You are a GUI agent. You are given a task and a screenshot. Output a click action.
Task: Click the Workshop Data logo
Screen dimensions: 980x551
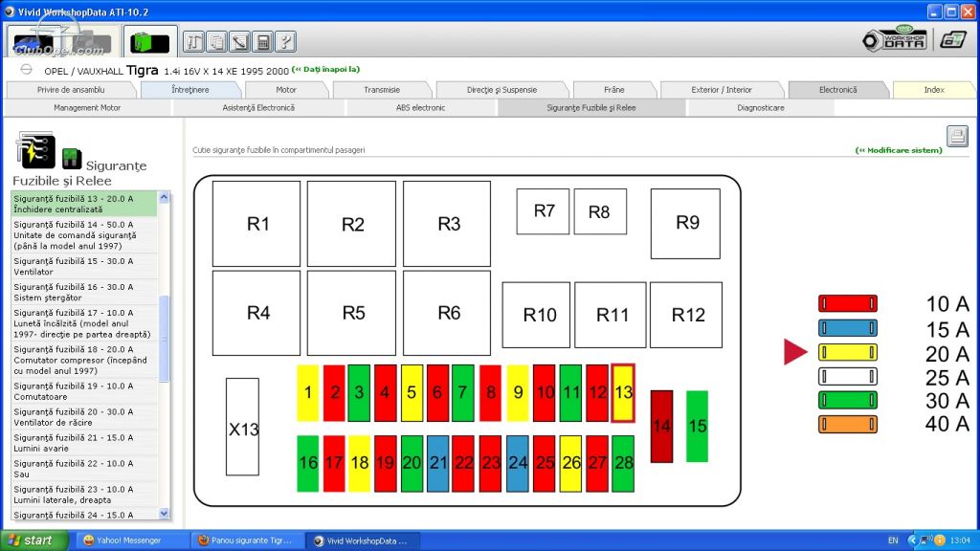coord(895,39)
